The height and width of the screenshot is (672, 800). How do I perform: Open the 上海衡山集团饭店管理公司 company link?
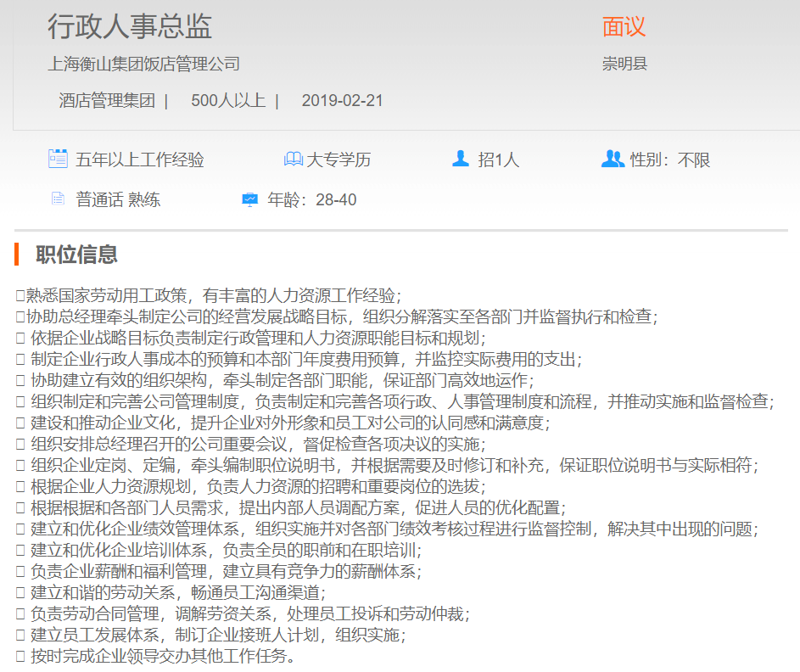[143, 64]
